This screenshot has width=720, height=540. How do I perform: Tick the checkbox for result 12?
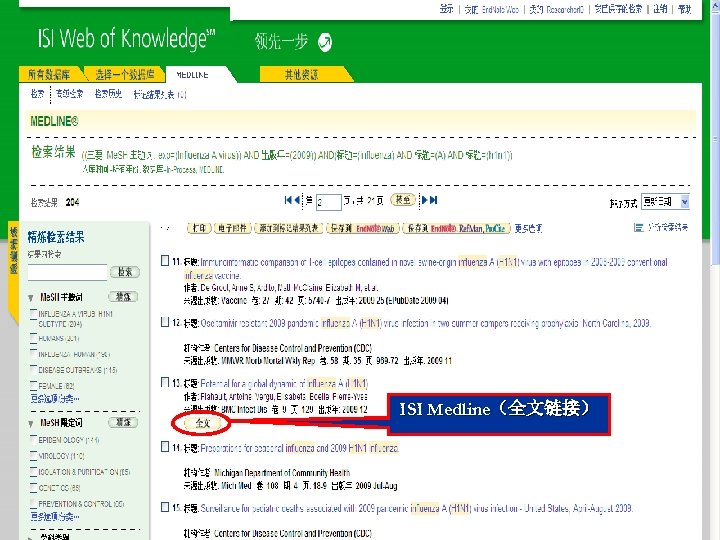click(165, 322)
